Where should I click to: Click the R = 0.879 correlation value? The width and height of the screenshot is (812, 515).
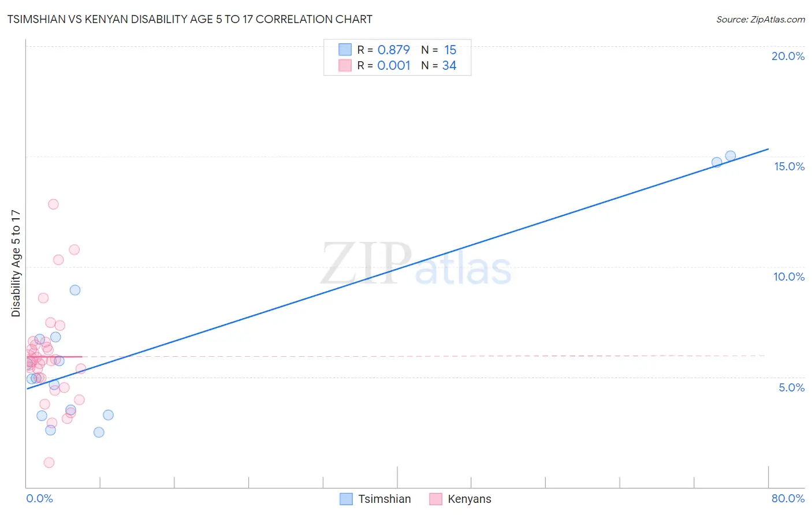383,50
